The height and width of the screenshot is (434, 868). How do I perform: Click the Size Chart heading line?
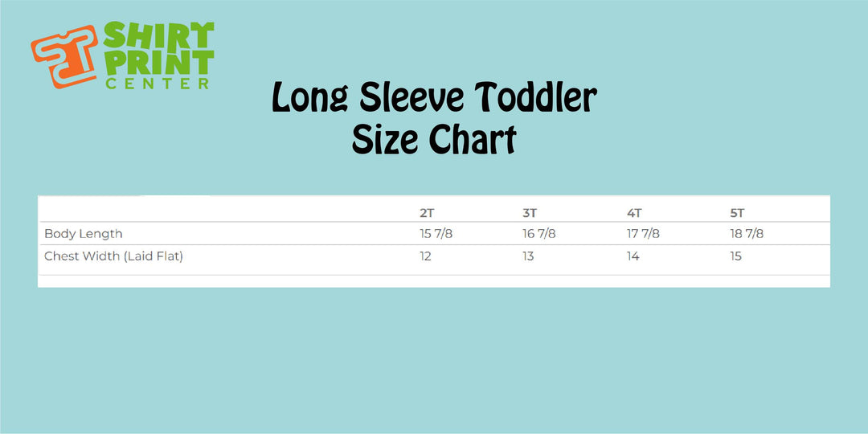click(434, 140)
